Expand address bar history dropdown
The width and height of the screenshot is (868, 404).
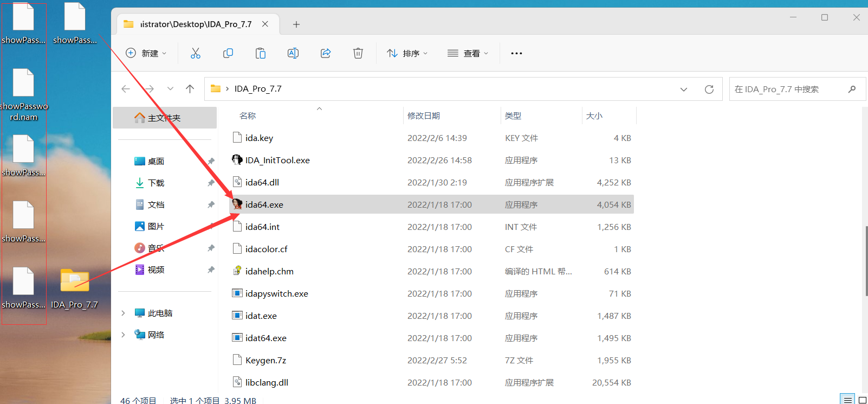pos(684,89)
